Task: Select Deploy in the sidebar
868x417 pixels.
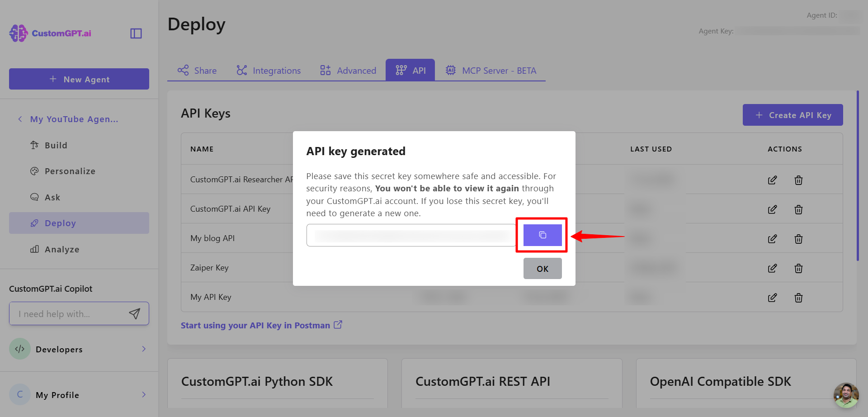Action: [79, 223]
